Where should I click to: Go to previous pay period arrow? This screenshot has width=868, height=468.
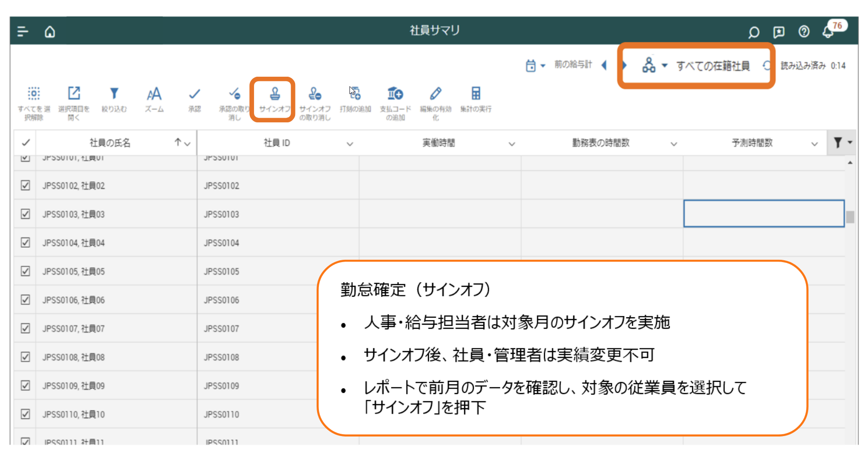point(604,65)
